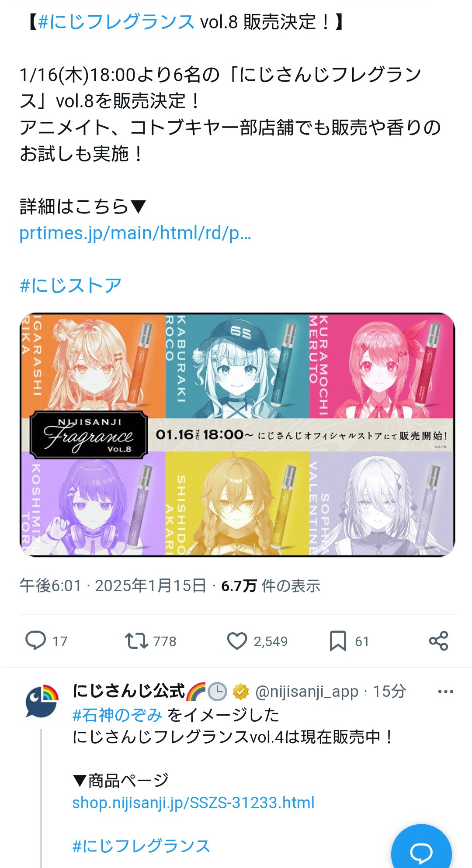Like the post with heart icon
Image resolution: width=472 pixels, height=868 pixels.
tap(237, 641)
